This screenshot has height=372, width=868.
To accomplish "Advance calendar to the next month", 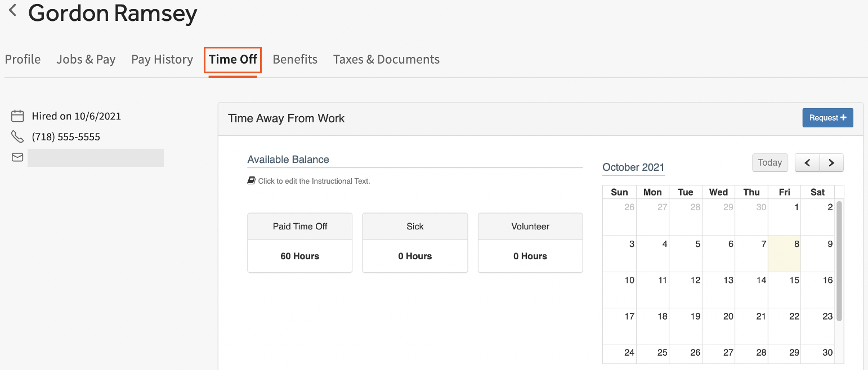I will 831,163.
